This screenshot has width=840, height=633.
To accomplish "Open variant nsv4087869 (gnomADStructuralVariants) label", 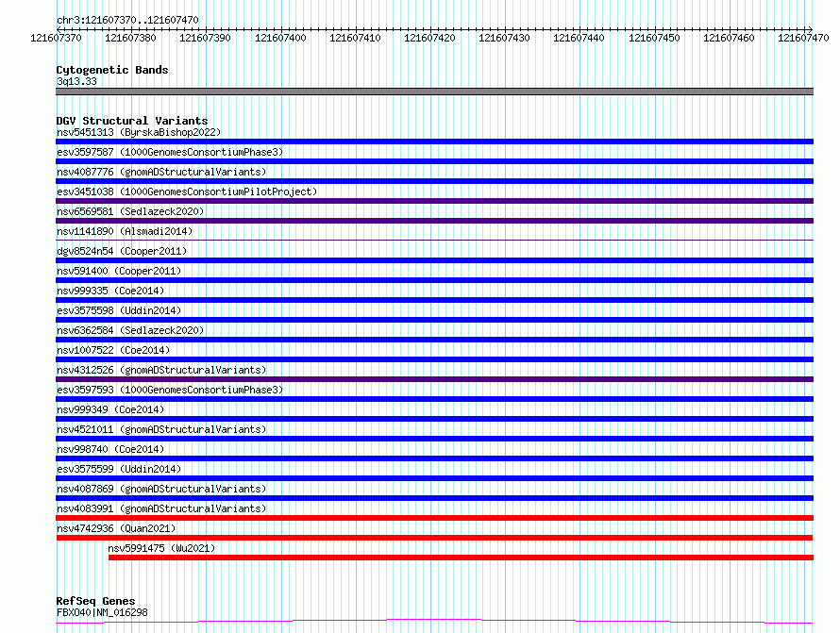I will tap(161, 489).
